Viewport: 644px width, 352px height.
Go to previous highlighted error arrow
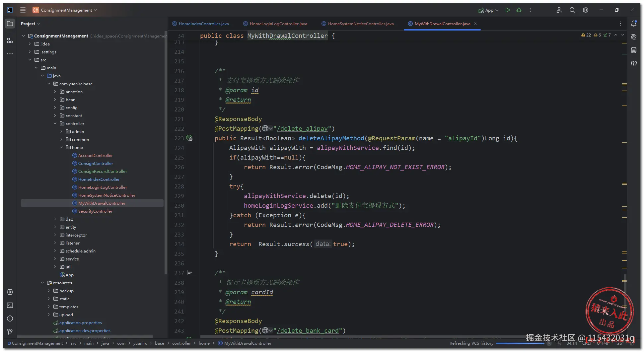tap(616, 35)
